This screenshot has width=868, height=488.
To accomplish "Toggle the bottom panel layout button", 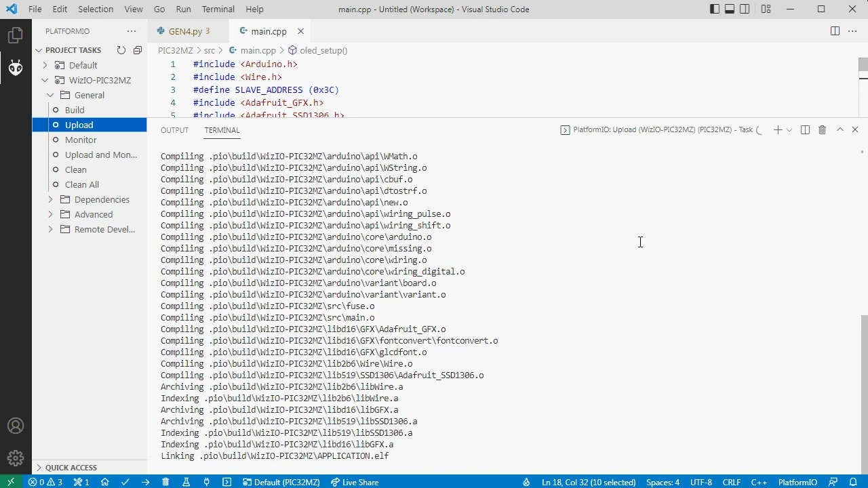I will click(730, 9).
